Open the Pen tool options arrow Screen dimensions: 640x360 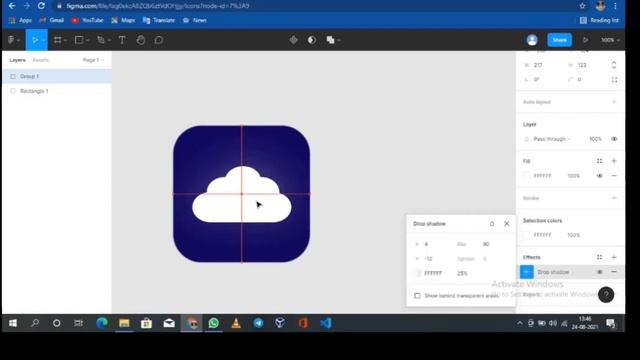point(109,40)
